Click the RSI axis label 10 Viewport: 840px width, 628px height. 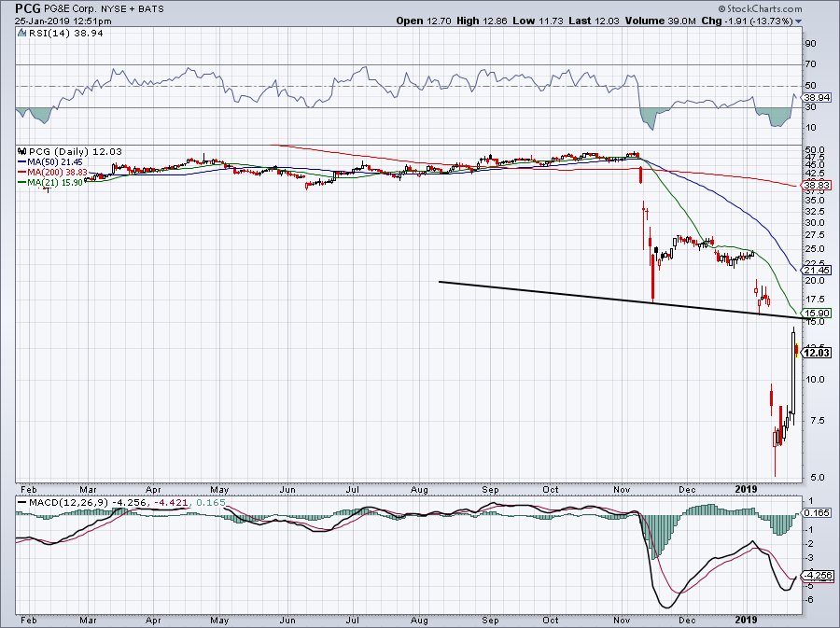(x=810, y=128)
